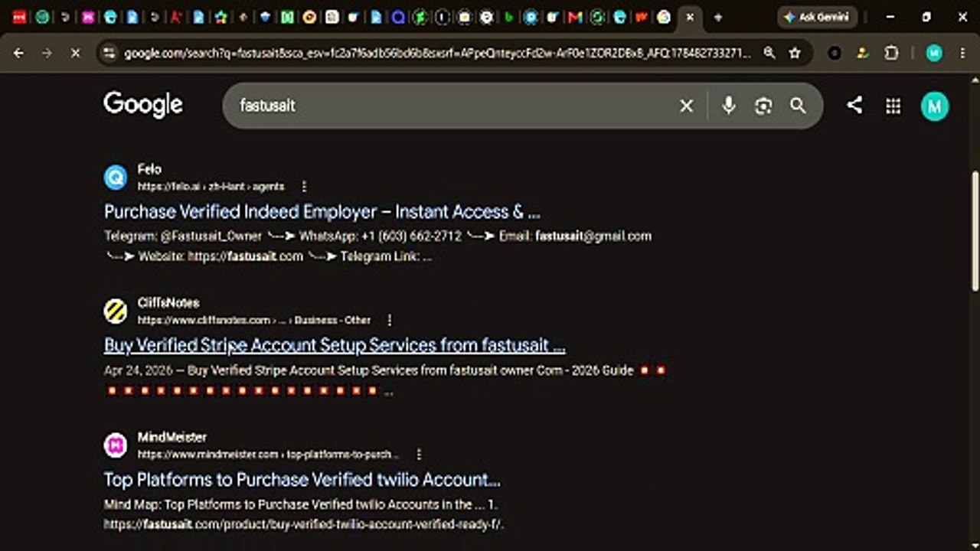Submit search with magnifier icon
This screenshot has width=980, height=551.
(x=798, y=106)
